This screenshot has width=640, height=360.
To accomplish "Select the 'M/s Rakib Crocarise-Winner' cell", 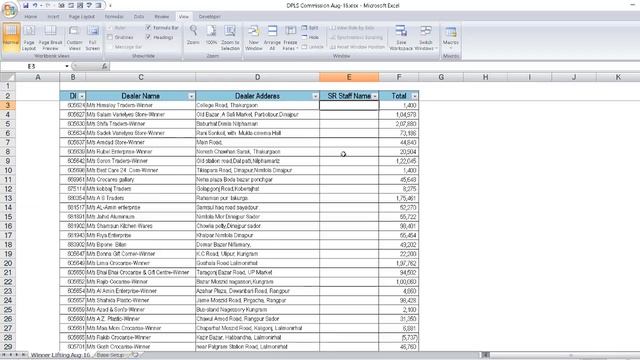I will click(x=140, y=338).
